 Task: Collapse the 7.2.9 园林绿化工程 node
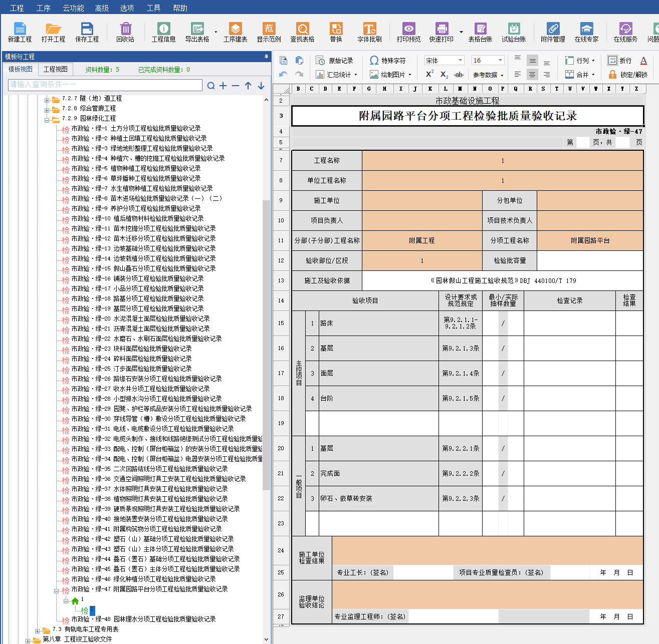coord(47,120)
